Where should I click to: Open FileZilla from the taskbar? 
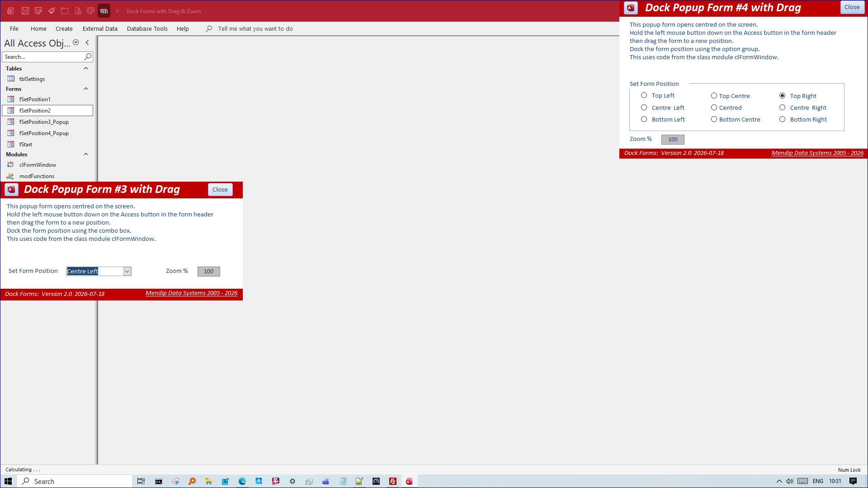393,481
